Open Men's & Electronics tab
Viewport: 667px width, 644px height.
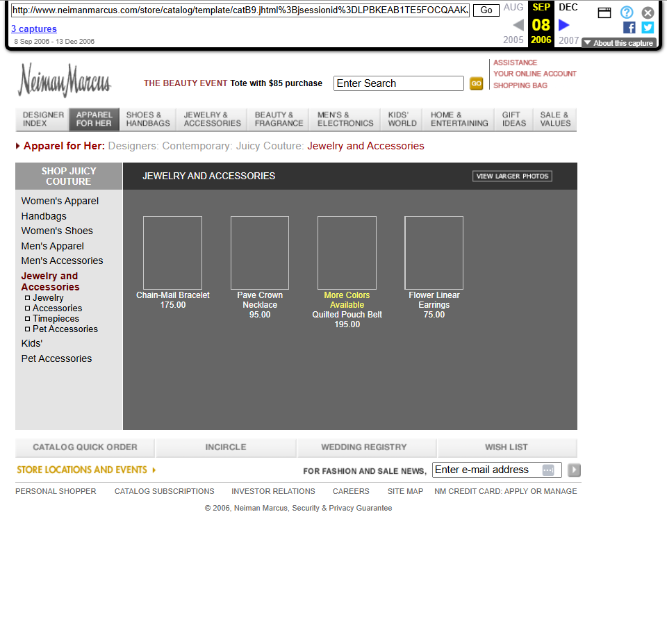(345, 119)
